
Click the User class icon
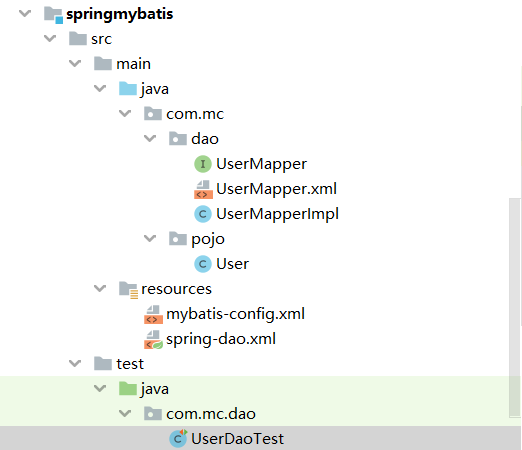coord(203,264)
